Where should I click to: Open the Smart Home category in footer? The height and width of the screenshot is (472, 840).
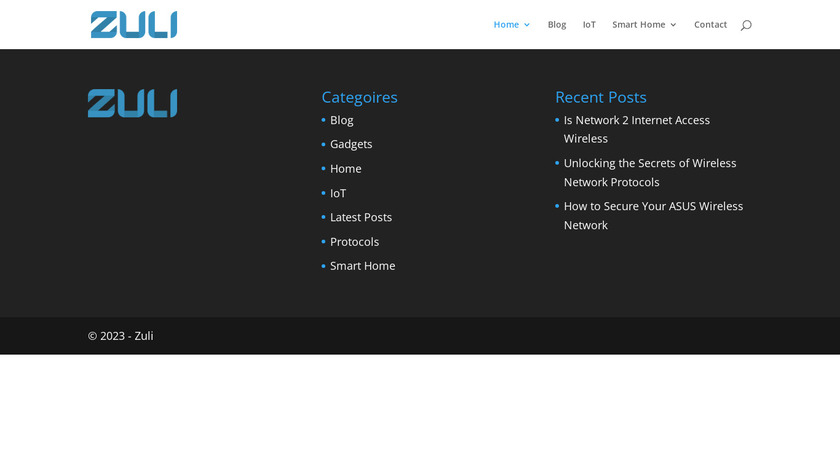point(362,266)
